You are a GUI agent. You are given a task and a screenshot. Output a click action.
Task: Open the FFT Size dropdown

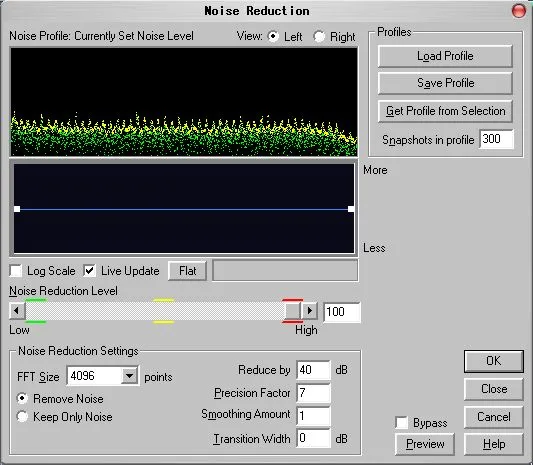pos(129,376)
